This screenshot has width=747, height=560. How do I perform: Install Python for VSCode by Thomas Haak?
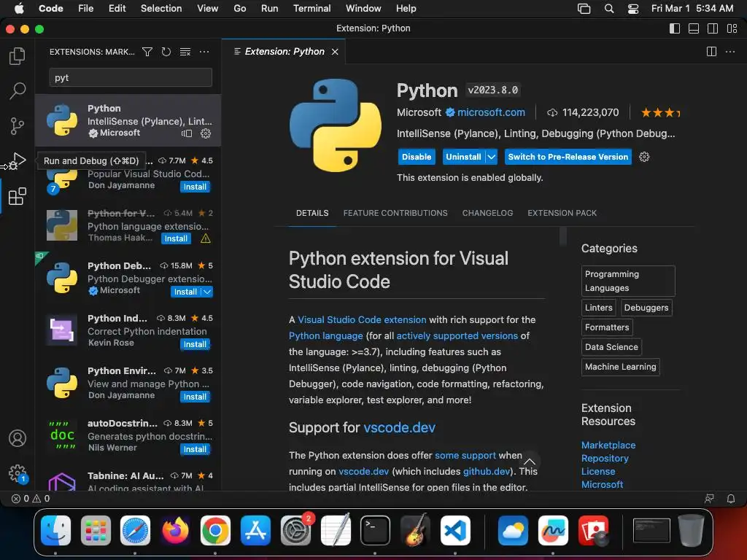click(x=176, y=238)
